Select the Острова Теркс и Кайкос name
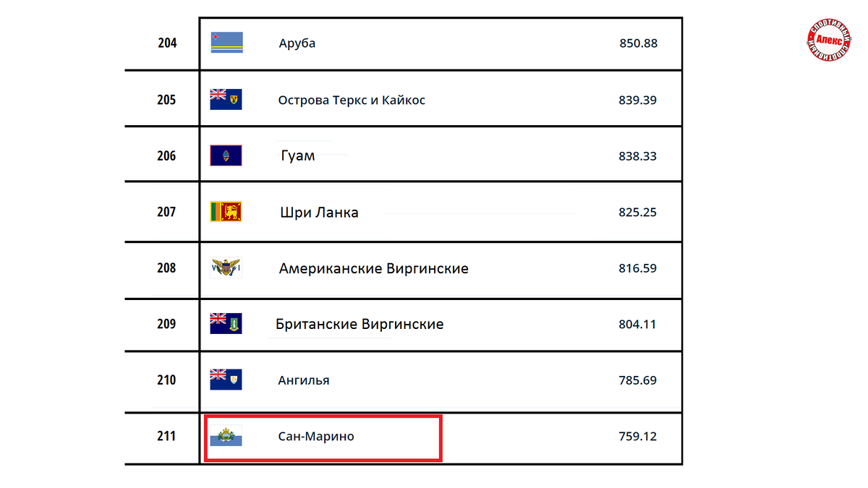The image size is (868, 488). coord(352,100)
